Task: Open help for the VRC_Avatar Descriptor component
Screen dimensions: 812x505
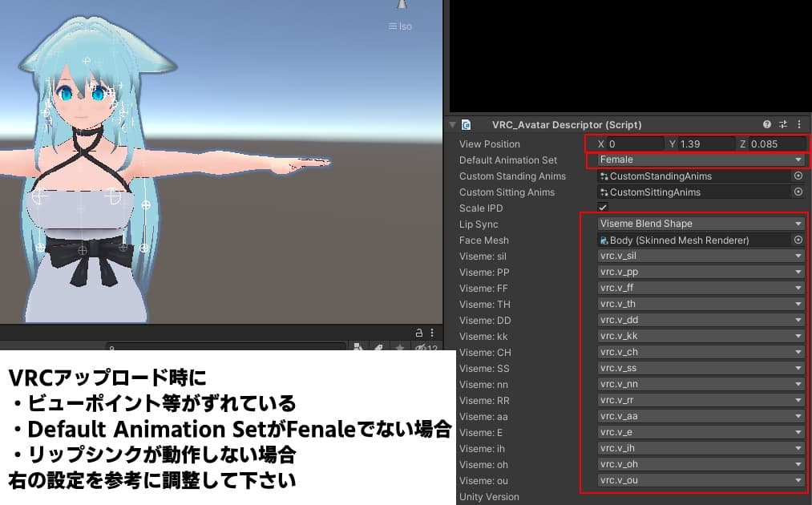Action: pyautogui.click(x=767, y=124)
